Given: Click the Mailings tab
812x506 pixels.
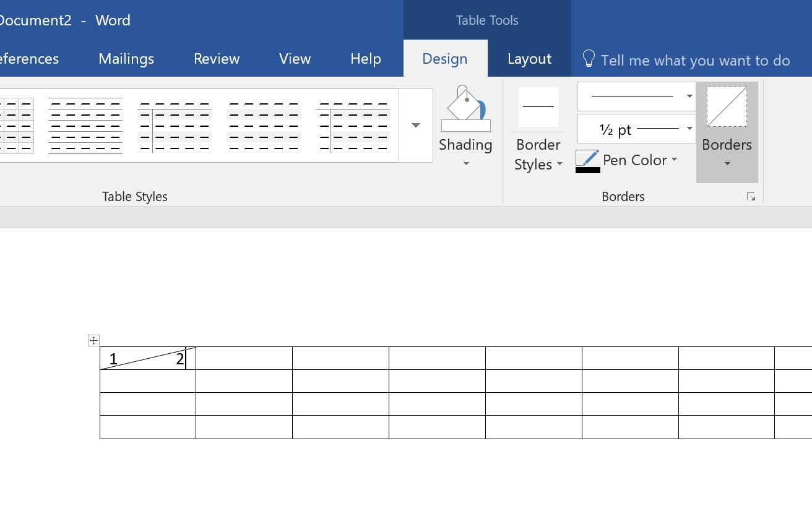Looking at the screenshot, I should (126, 58).
